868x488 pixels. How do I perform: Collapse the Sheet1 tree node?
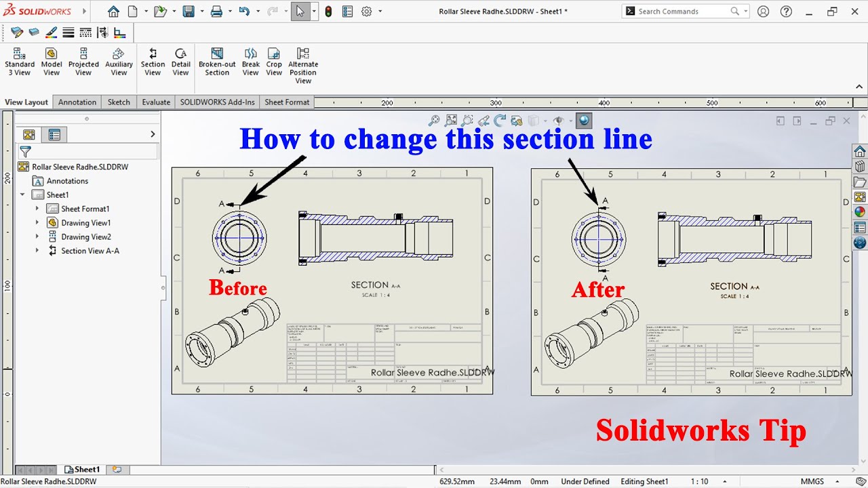[x=22, y=195]
